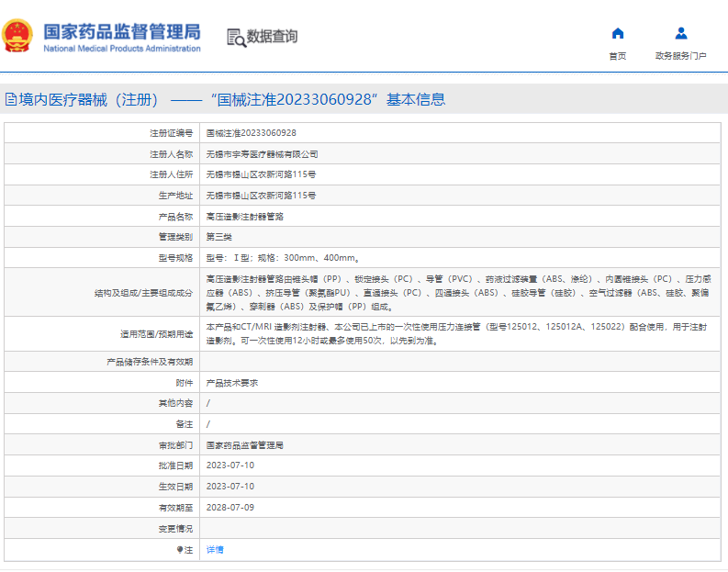Go to 首页 home icon
This screenshot has width=728, height=572.
(x=618, y=33)
